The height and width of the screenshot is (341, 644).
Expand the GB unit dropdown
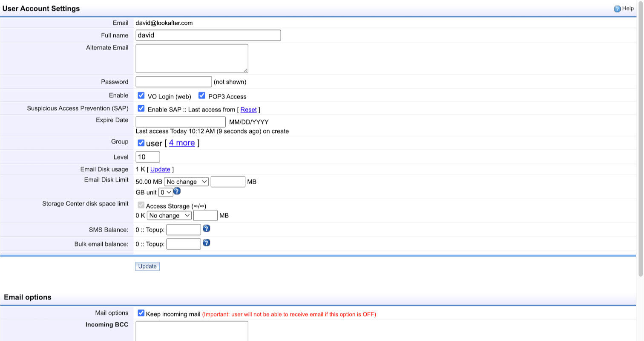click(165, 192)
